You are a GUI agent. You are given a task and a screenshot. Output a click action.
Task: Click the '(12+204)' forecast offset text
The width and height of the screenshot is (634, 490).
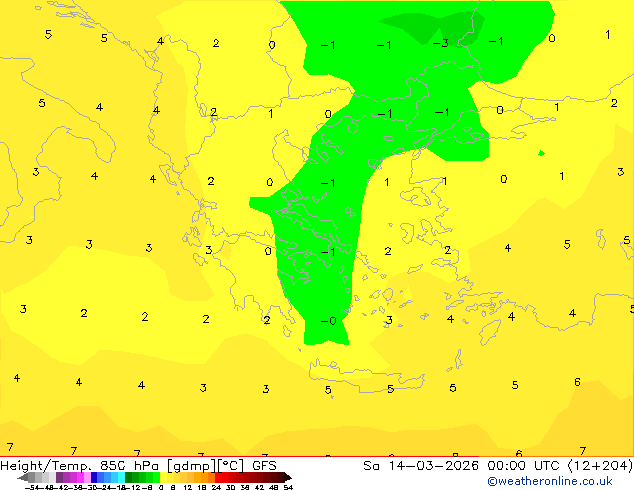[x=600, y=466]
